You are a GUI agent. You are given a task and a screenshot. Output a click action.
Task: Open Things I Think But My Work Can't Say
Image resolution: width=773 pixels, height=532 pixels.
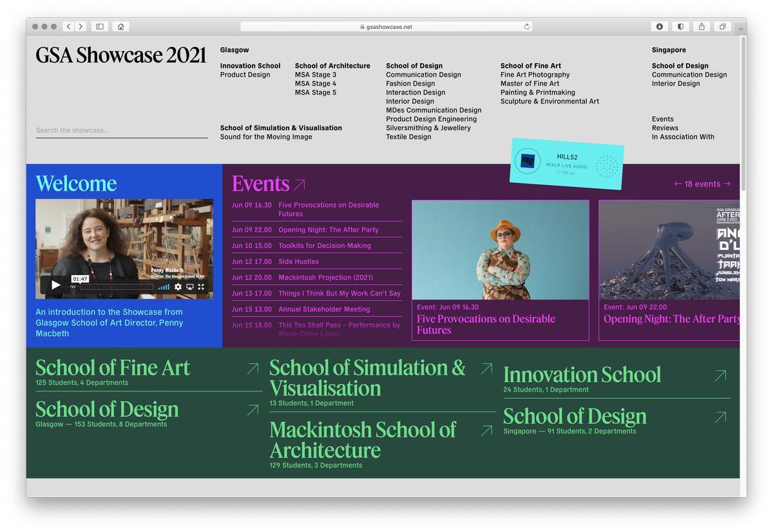pyautogui.click(x=339, y=293)
